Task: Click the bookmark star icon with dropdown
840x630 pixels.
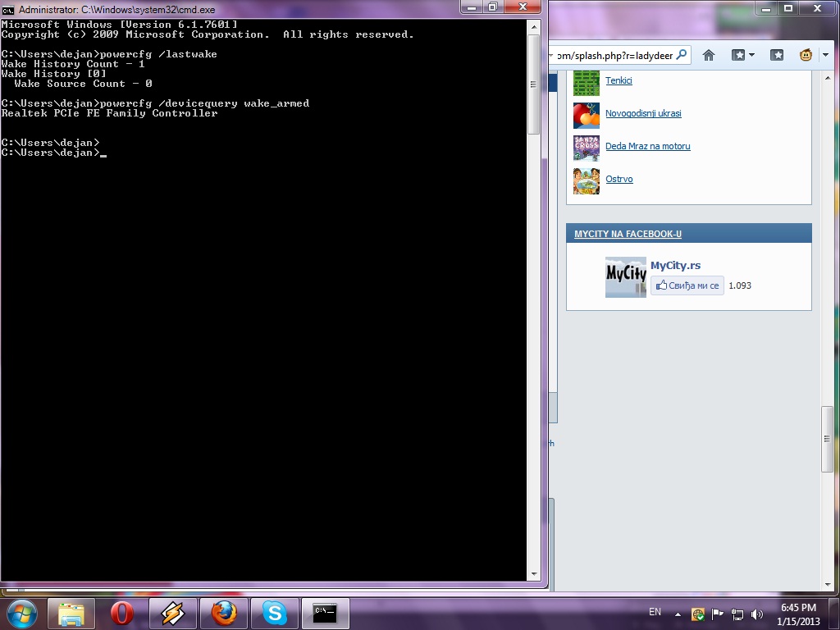Action: (x=738, y=55)
